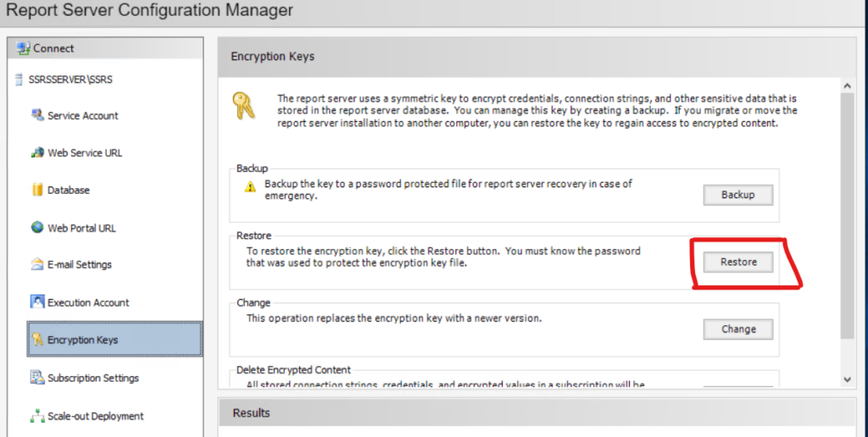Viewport: 868px width, 437px height.
Task: Click the scrollbar down arrow
Action: click(847, 379)
